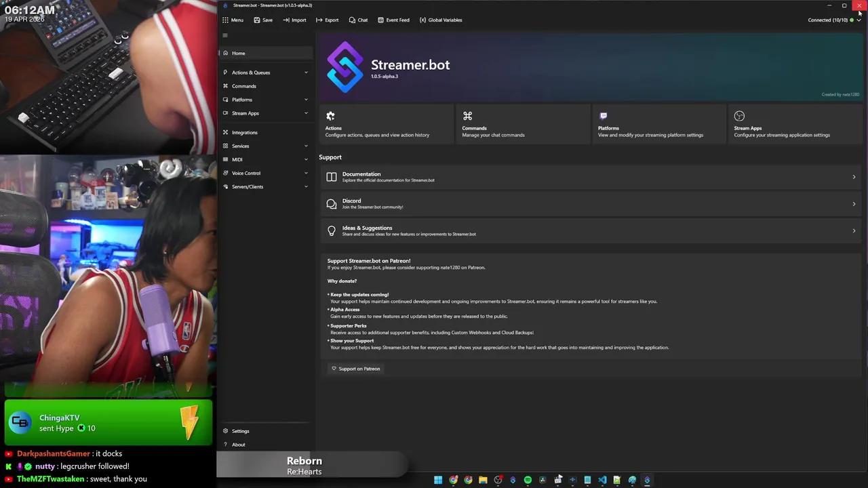The image size is (868, 488).
Task: Open DaVinci Resolve from the taskbar
Action: (x=542, y=480)
